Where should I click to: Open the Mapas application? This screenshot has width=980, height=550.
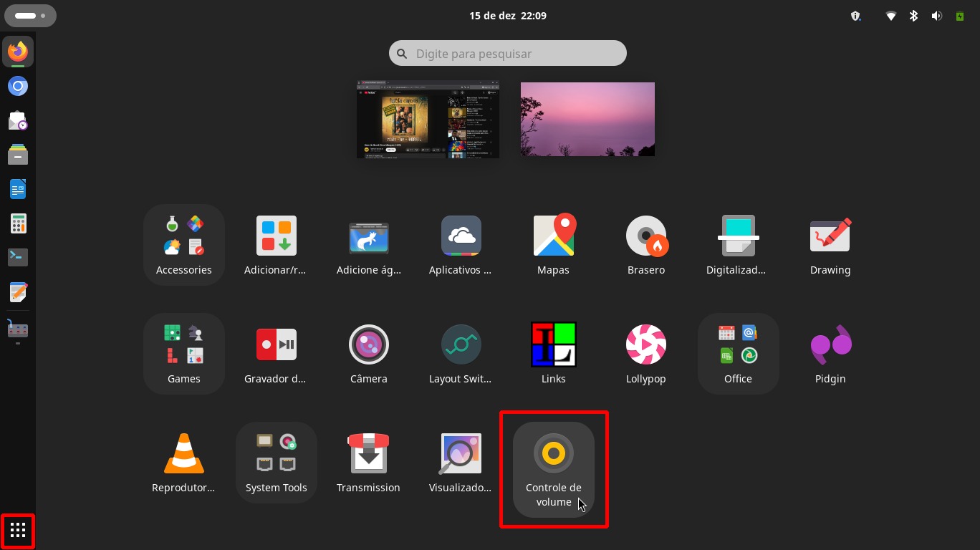[553, 237]
